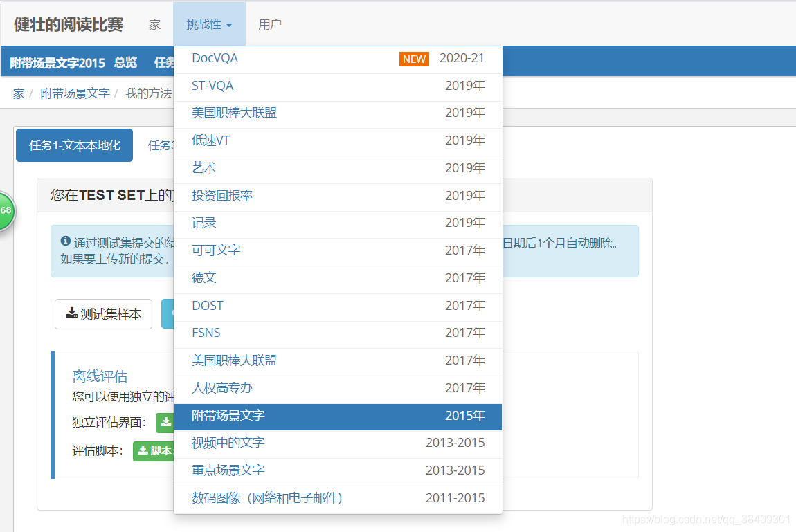Switch to 任务1-文本本地化 tab
Screen dimensions: 796x532
pyautogui.click(x=75, y=145)
